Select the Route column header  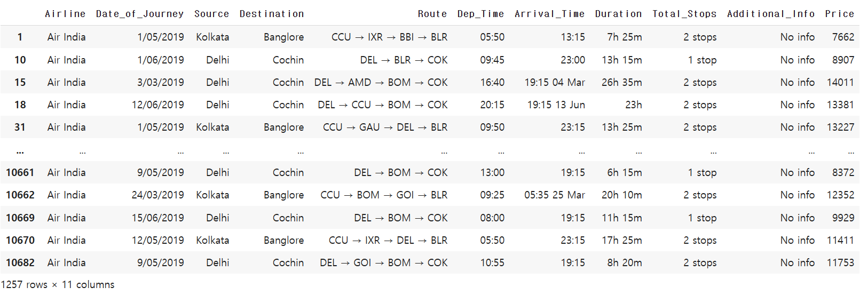[432, 14]
